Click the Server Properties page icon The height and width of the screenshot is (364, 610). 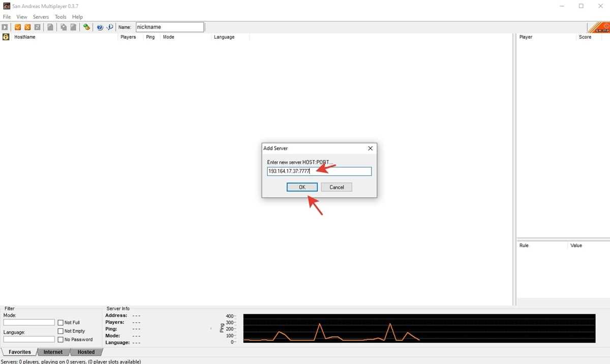pos(50,27)
